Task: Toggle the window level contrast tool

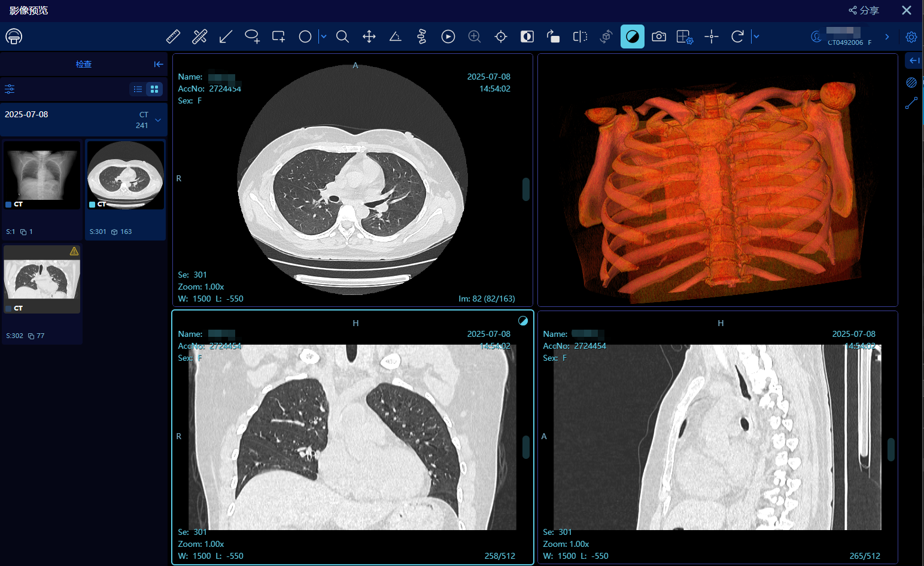Action: coord(633,36)
